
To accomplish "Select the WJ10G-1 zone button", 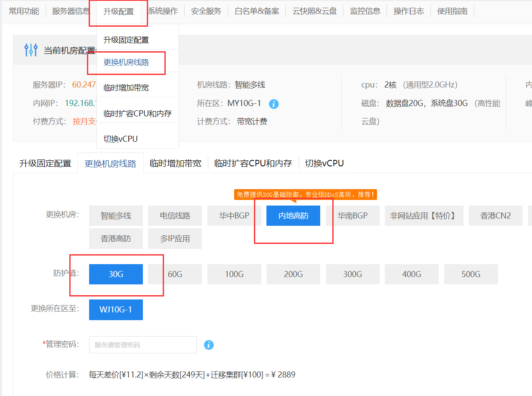I will [116, 310].
